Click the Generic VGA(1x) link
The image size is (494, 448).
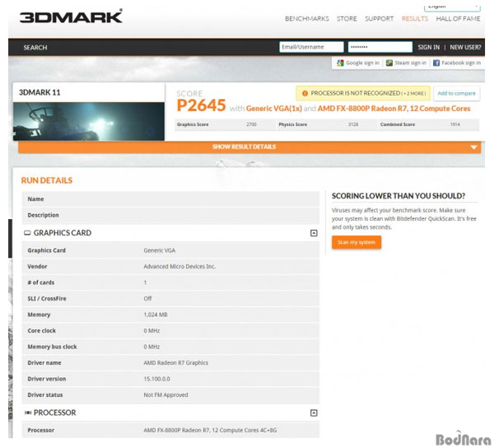pos(274,109)
